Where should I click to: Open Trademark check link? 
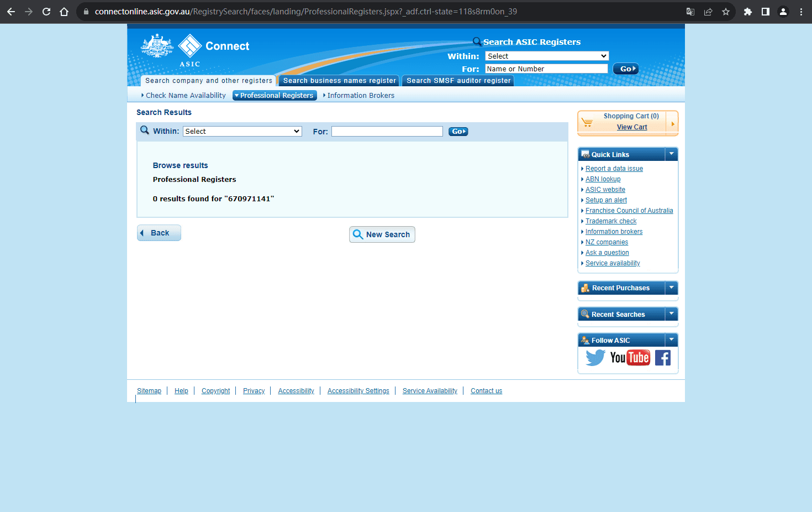click(611, 221)
